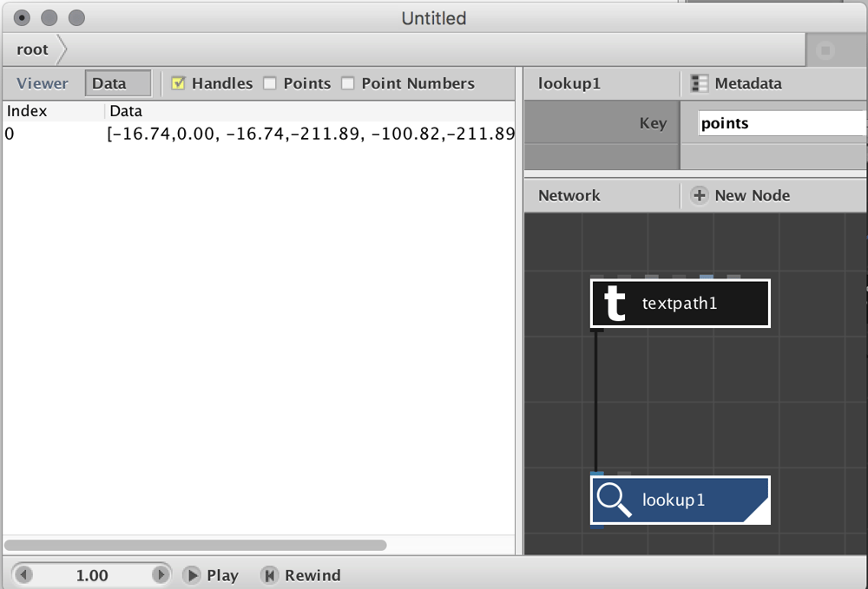
Task: Select the Data tab
Action: point(118,83)
